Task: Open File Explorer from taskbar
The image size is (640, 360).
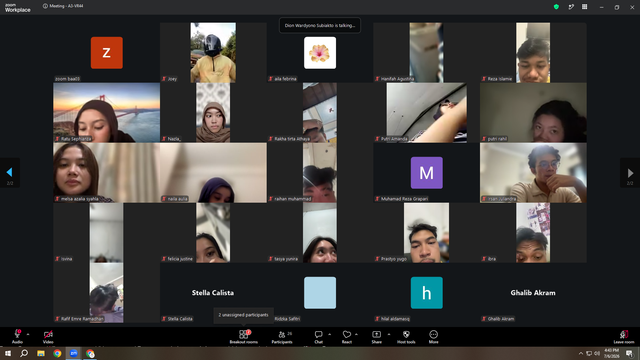Action: (41, 353)
